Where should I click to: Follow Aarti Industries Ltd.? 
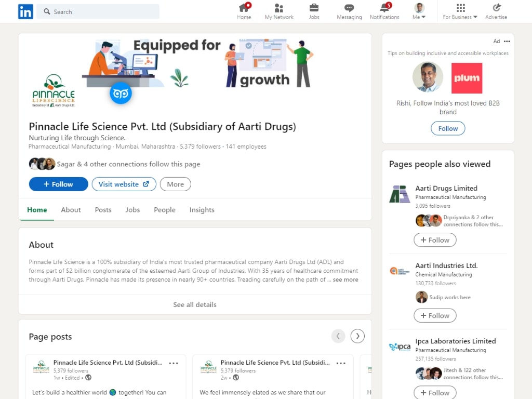[x=435, y=315]
